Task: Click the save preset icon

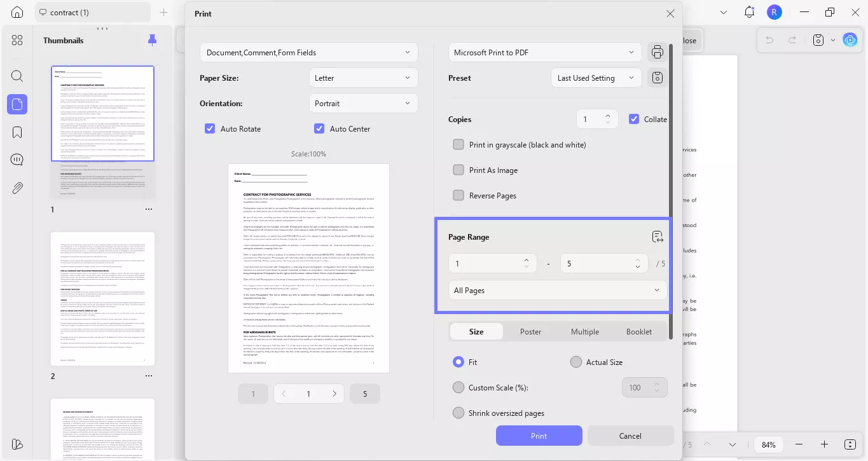Action: point(658,78)
